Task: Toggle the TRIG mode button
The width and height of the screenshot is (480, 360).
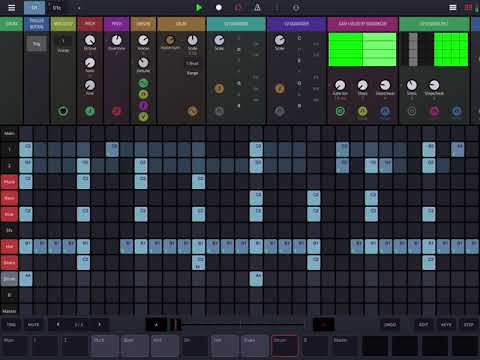Action: click(x=11, y=324)
